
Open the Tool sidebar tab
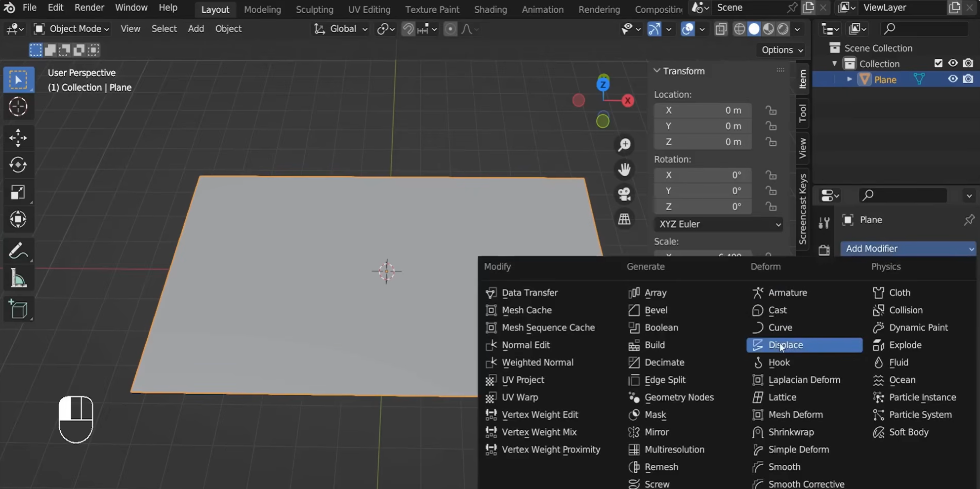tap(803, 113)
